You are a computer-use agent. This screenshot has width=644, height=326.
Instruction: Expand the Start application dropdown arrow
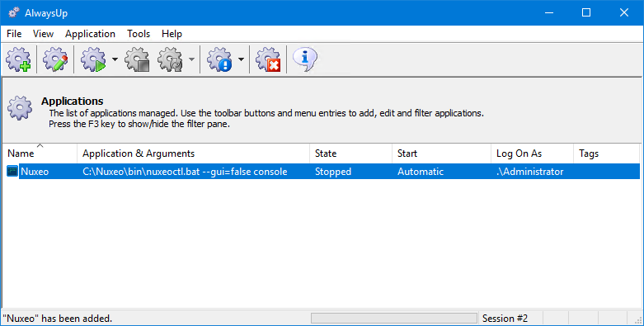point(115,60)
